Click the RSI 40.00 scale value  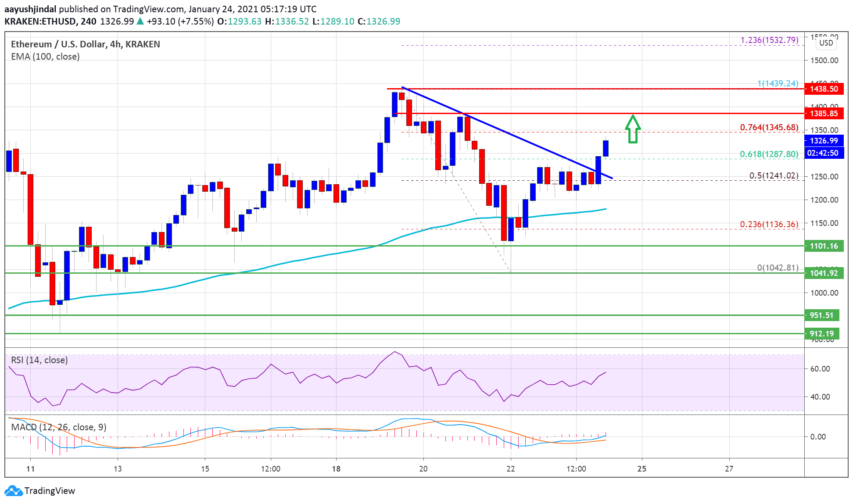point(820,397)
